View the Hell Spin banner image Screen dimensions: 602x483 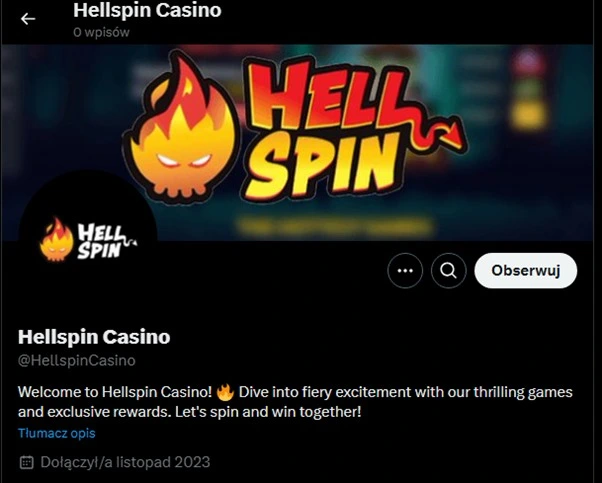pyautogui.click(x=298, y=143)
